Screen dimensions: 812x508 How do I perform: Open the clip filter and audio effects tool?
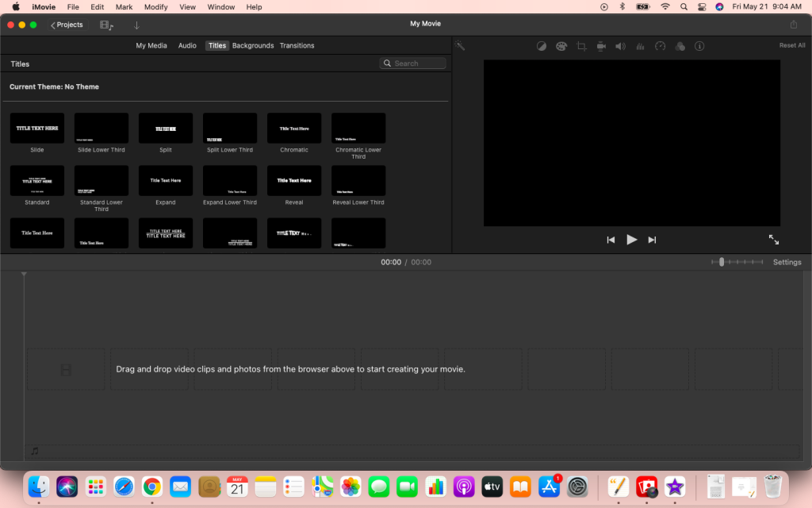pyautogui.click(x=680, y=46)
